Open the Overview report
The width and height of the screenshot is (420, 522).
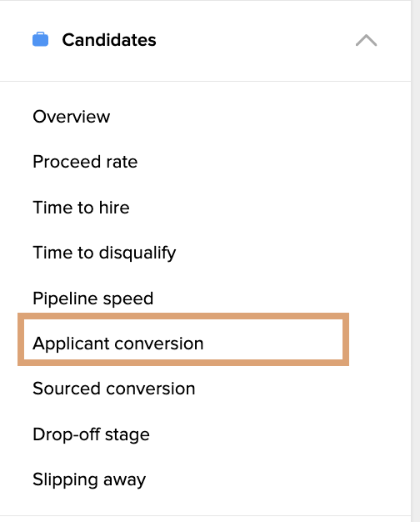pos(71,117)
